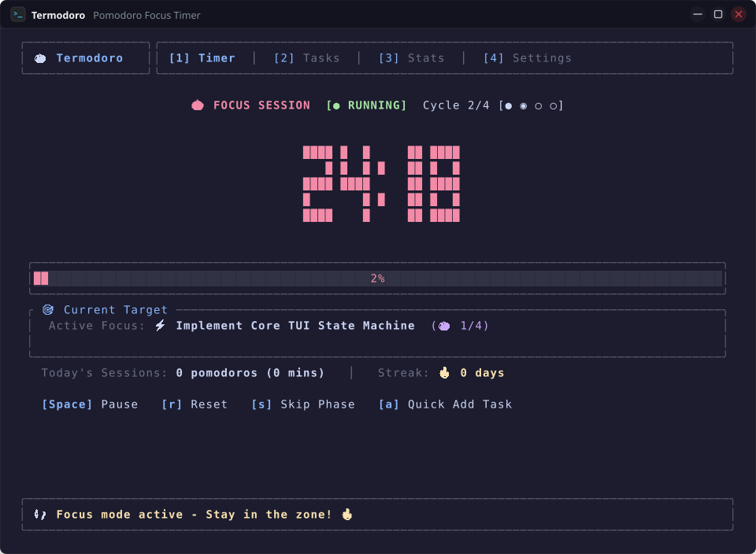Click the Today's Sessions: label
The height and width of the screenshot is (554, 756).
(104, 373)
